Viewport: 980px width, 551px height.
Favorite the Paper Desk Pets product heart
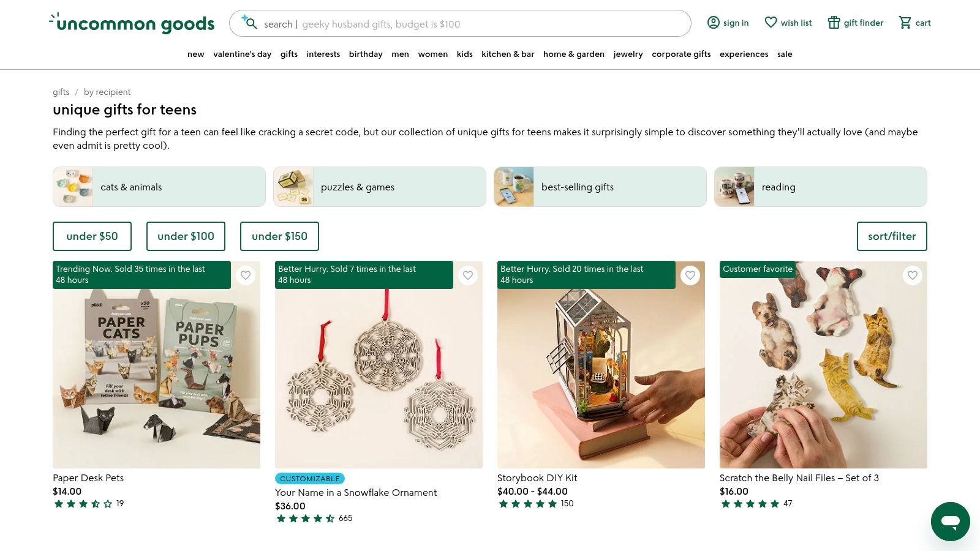pyautogui.click(x=246, y=275)
